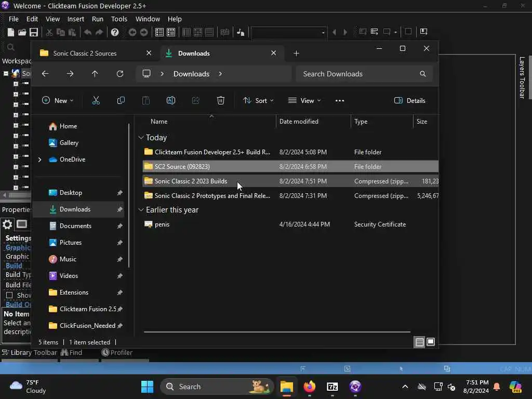Viewport: 532px width, 399px height.
Task: Click Open folder icon in Fusion toolbar
Action: (x=22, y=32)
